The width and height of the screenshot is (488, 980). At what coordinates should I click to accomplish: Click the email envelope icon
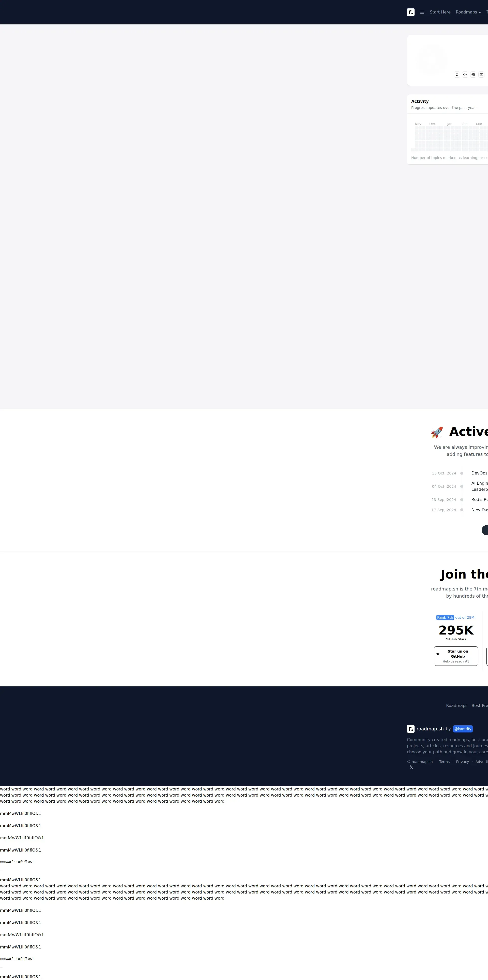[x=481, y=75]
